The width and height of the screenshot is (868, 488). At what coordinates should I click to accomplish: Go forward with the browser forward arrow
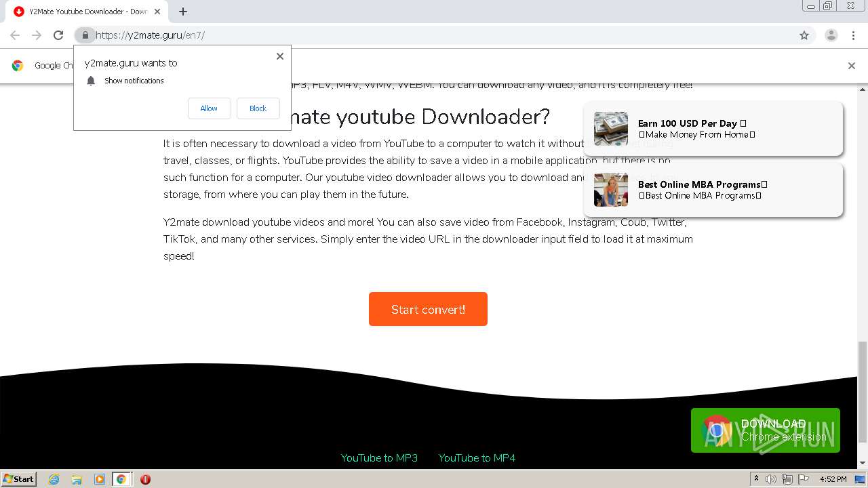(x=37, y=35)
